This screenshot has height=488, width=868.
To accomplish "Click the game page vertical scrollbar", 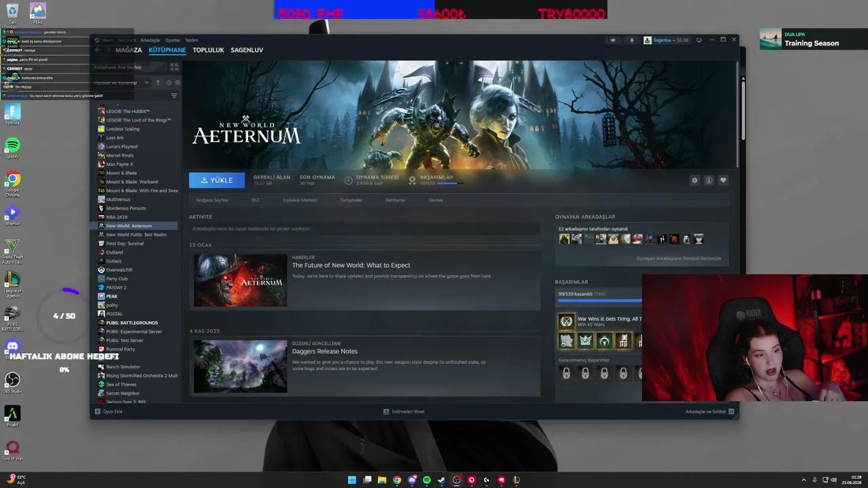I will (x=738, y=115).
